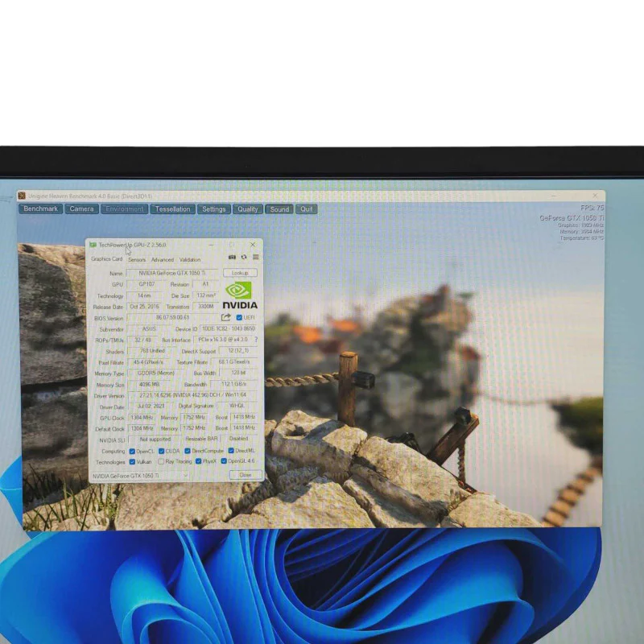Toggle the DirectML checkbox
The image size is (644, 644).
pos(231,451)
